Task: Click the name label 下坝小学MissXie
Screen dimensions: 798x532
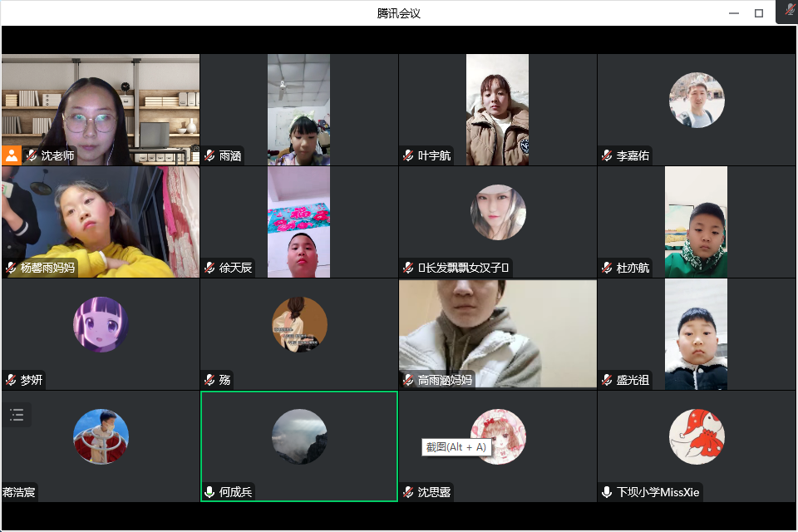Action: (658, 492)
